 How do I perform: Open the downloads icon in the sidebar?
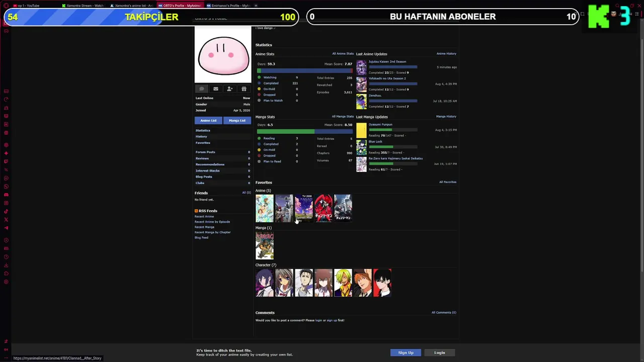[x=6, y=265]
